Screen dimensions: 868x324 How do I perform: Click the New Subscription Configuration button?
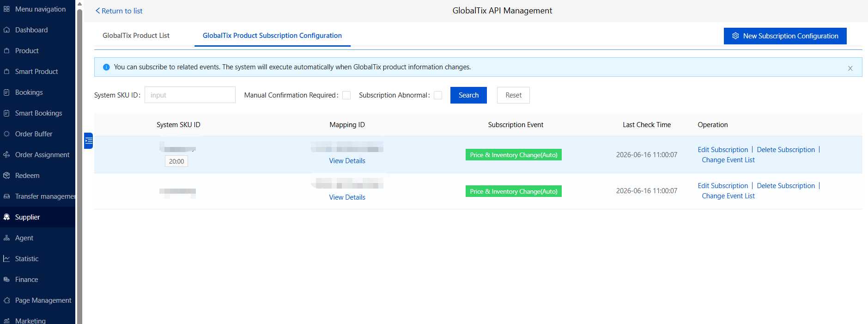785,36
